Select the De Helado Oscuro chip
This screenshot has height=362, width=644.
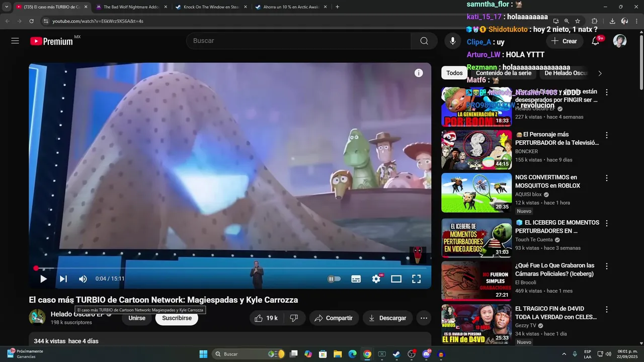tap(566, 73)
